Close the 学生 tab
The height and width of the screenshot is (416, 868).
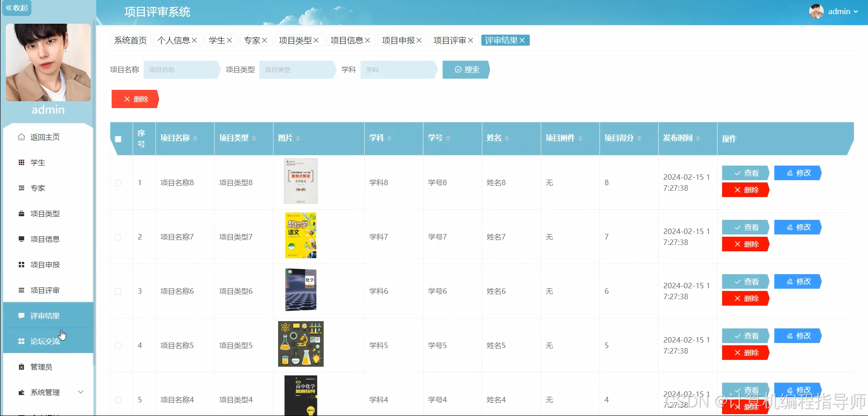[x=229, y=40]
